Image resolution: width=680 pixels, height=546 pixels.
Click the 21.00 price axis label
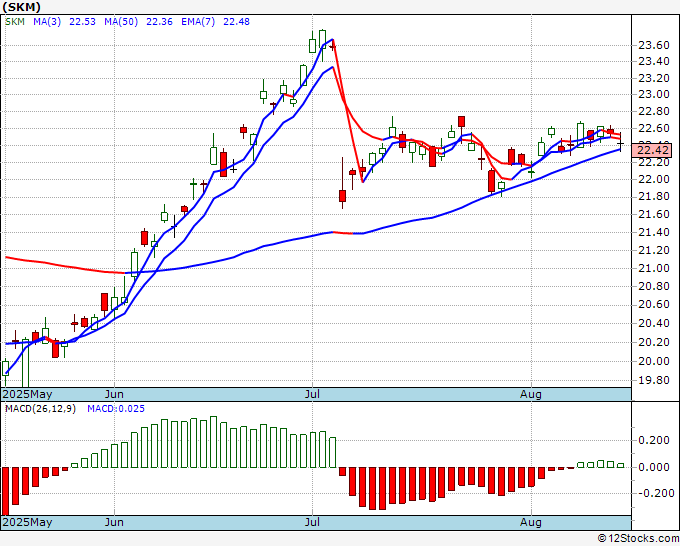(x=654, y=268)
